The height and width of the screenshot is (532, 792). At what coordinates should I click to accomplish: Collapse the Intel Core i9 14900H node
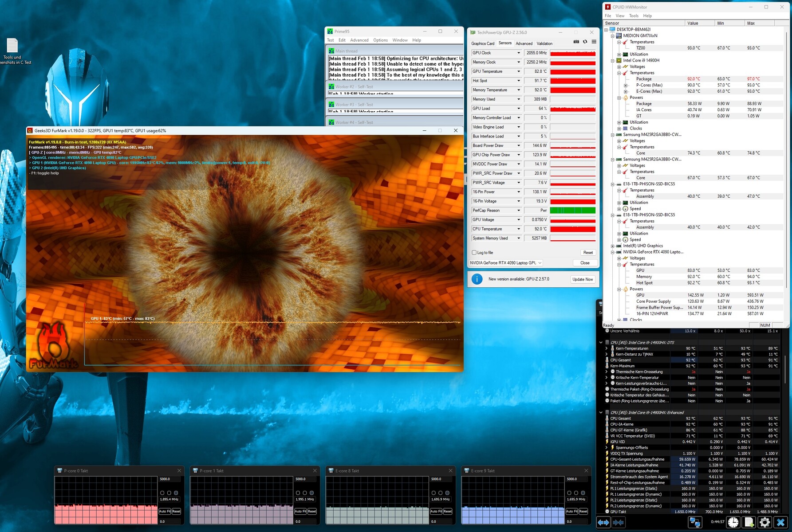pos(613,61)
